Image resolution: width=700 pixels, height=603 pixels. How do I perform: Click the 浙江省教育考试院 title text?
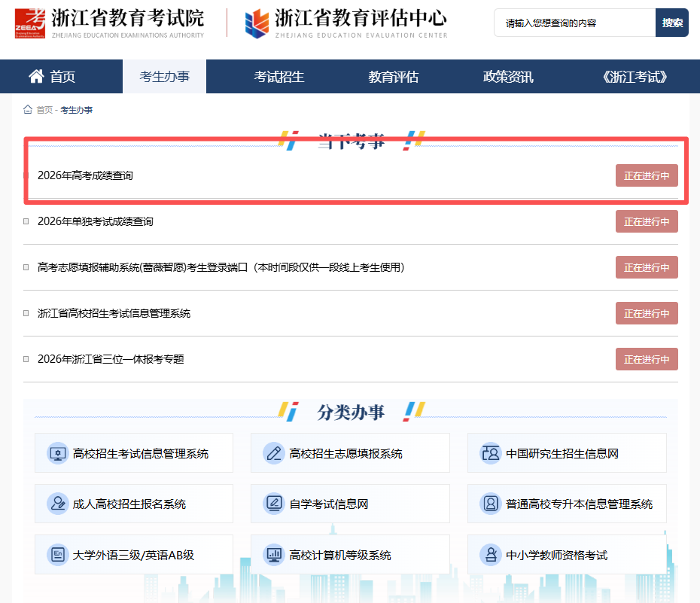coord(128,18)
